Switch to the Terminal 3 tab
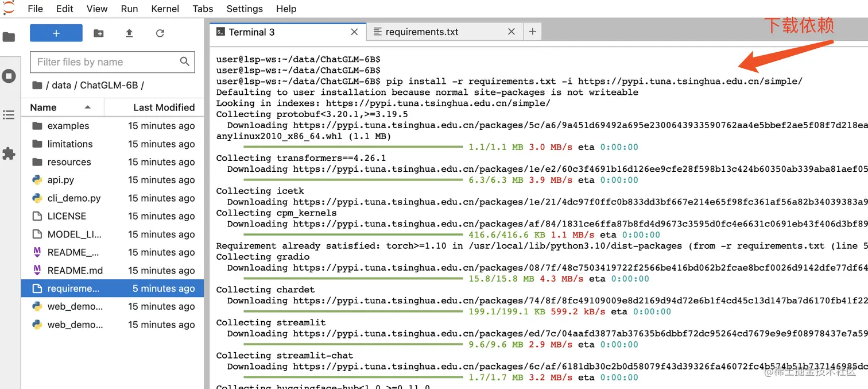868x389 pixels. (x=288, y=32)
